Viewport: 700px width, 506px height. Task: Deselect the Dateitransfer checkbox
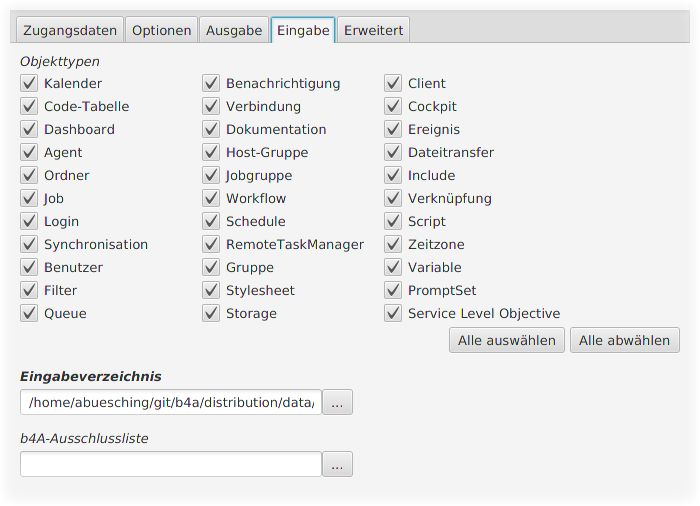tap(393, 153)
